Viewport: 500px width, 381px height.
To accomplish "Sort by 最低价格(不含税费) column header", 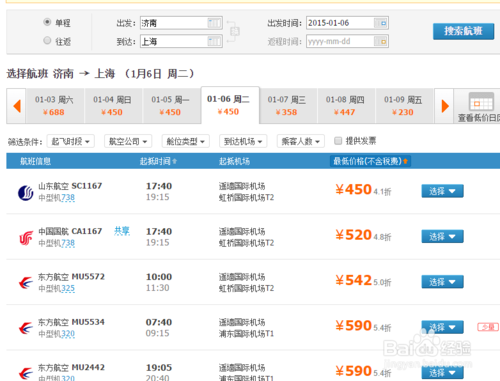I will click(x=370, y=161).
